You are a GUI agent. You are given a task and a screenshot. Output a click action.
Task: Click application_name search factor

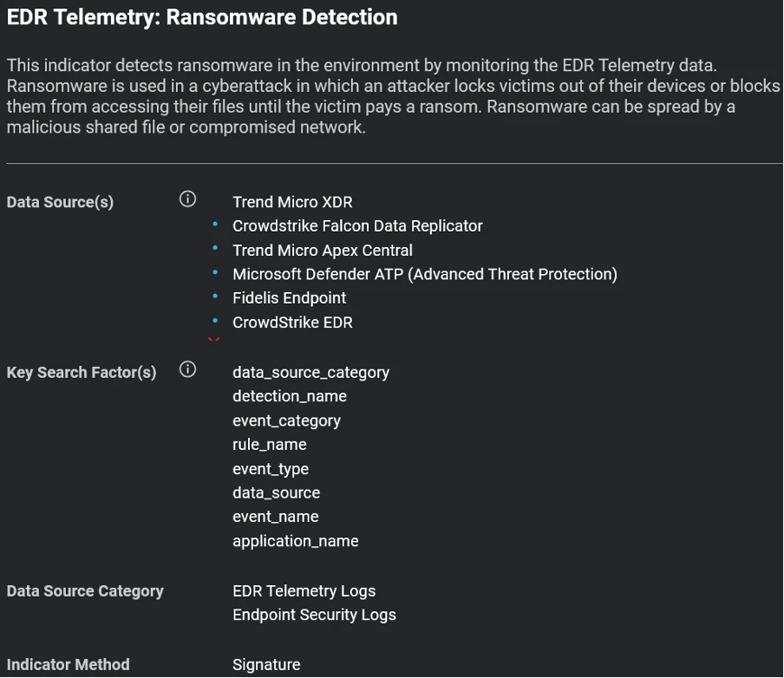coord(296,541)
